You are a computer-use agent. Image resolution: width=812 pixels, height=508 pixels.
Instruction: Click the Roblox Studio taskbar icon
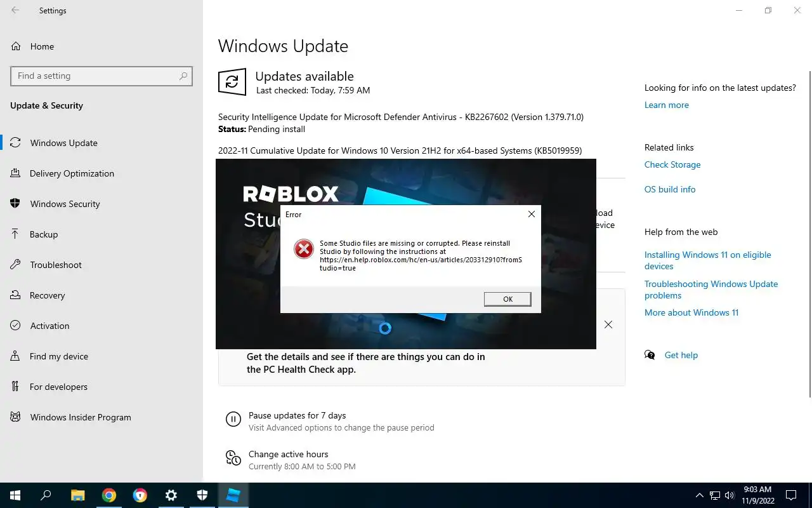click(x=233, y=495)
